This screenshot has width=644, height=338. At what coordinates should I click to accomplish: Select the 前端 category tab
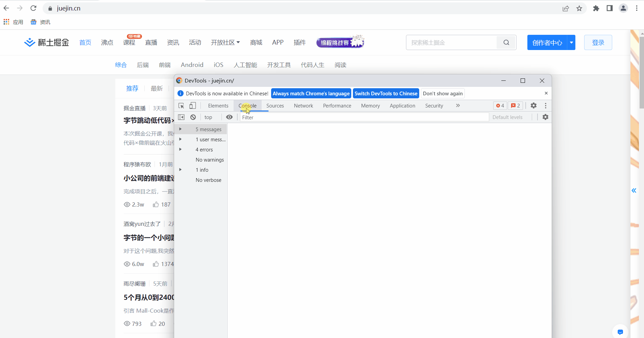[x=165, y=65]
